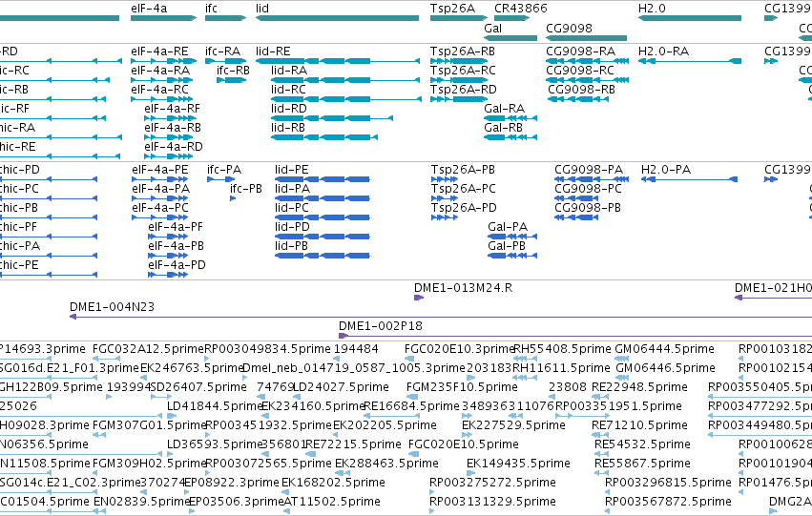Open the Tsp26A gene feature

click(x=459, y=18)
